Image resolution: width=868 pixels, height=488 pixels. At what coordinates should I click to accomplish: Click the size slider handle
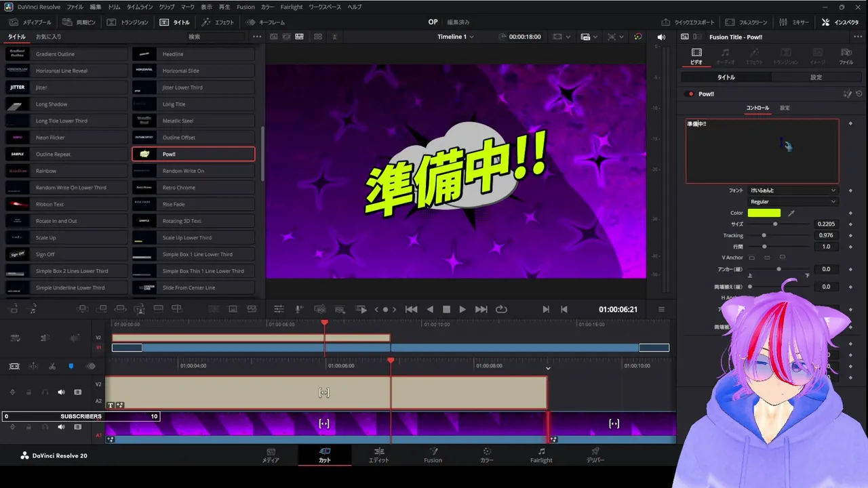[775, 224]
